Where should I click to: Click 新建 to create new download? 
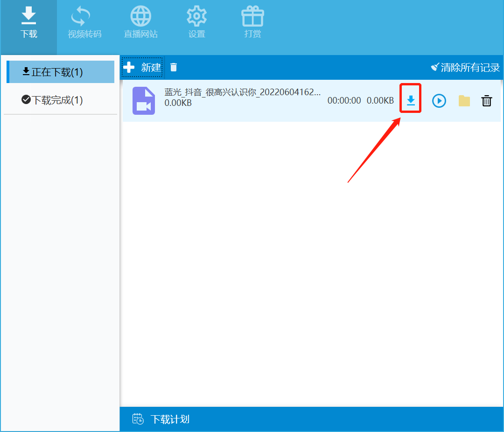pyautogui.click(x=142, y=67)
